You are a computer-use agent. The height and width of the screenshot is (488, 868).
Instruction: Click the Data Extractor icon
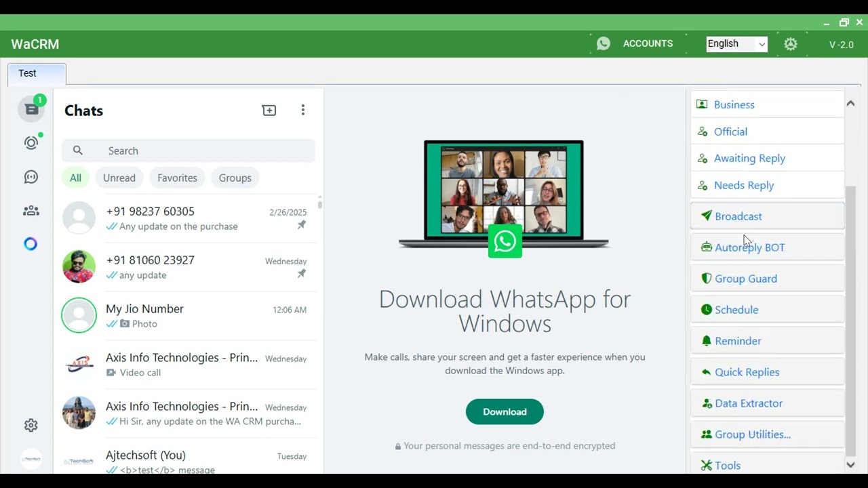tap(707, 403)
